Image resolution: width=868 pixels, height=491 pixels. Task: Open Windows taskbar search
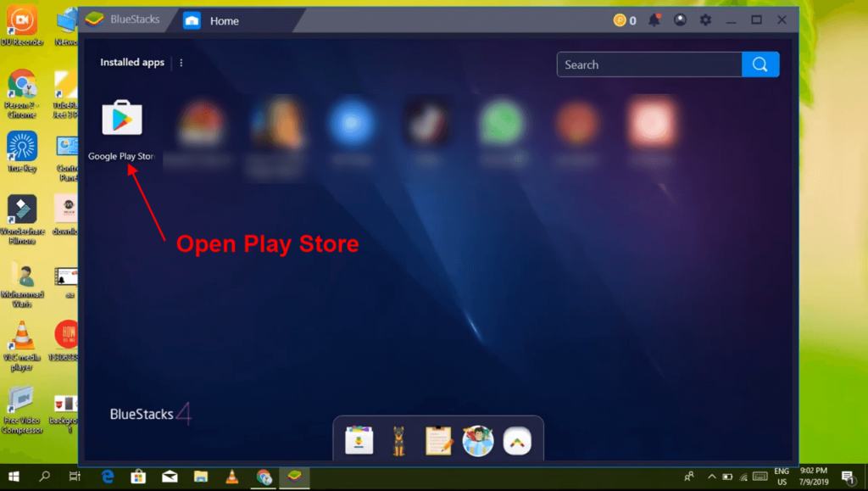[x=45, y=477]
